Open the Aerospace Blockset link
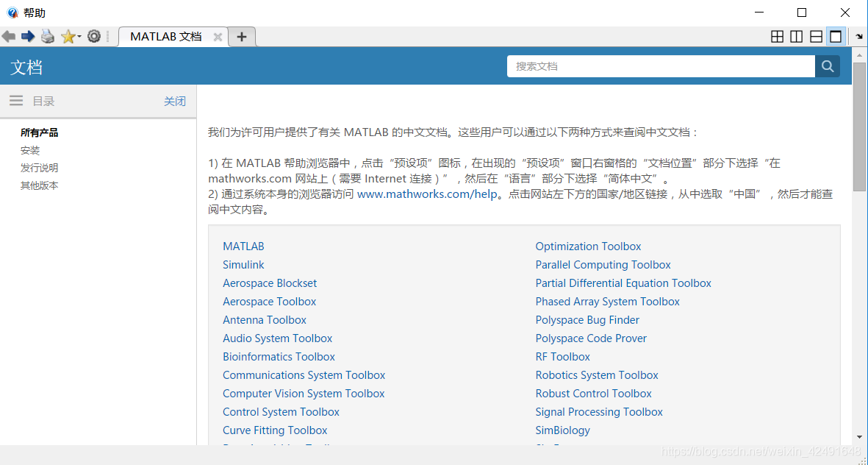Image resolution: width=868 pixels, height=465 pixels. [270, 283]
